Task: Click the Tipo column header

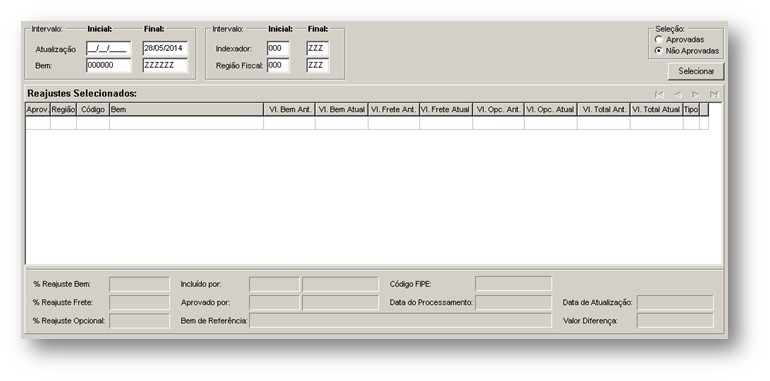Action: tap(691, 109)
